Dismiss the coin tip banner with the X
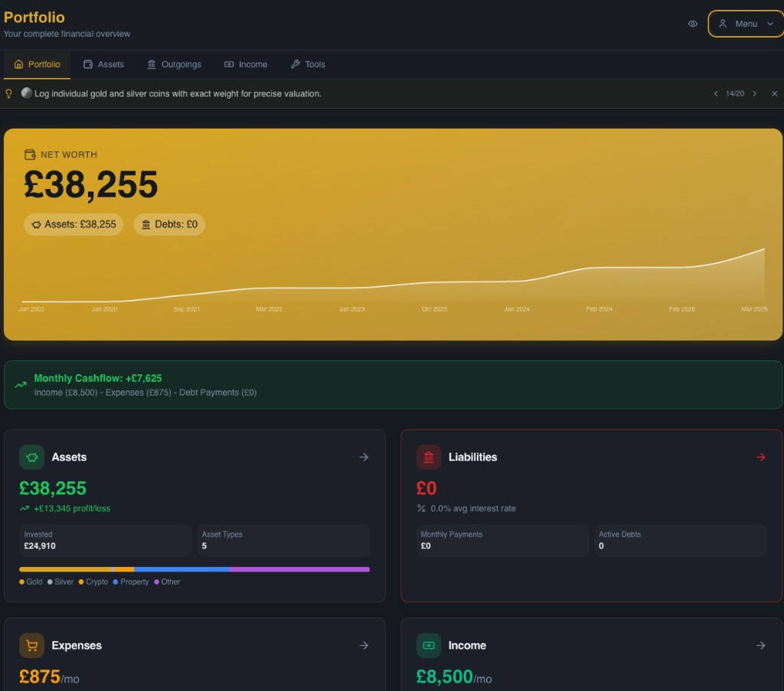The width and height of the screenshot is (784, 691). click(x=774, y=93)
